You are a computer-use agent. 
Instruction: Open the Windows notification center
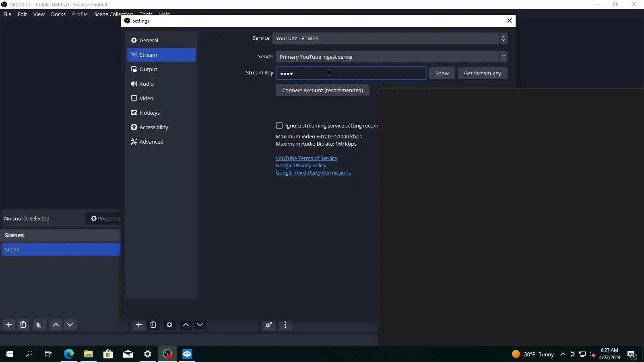click(631, 354)
